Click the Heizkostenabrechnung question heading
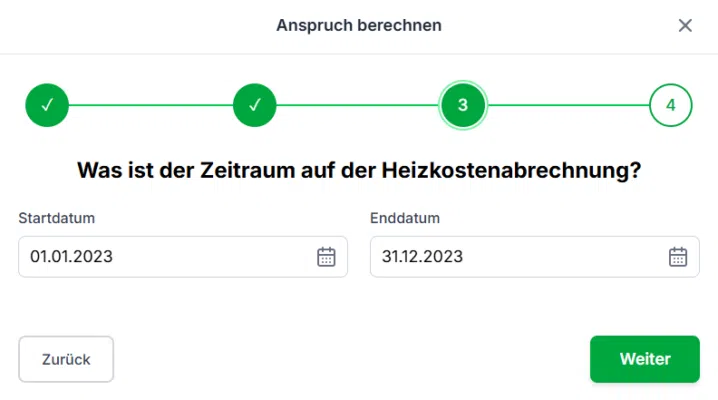The height and width of the screenshot is (400, 718). [359, 170]
